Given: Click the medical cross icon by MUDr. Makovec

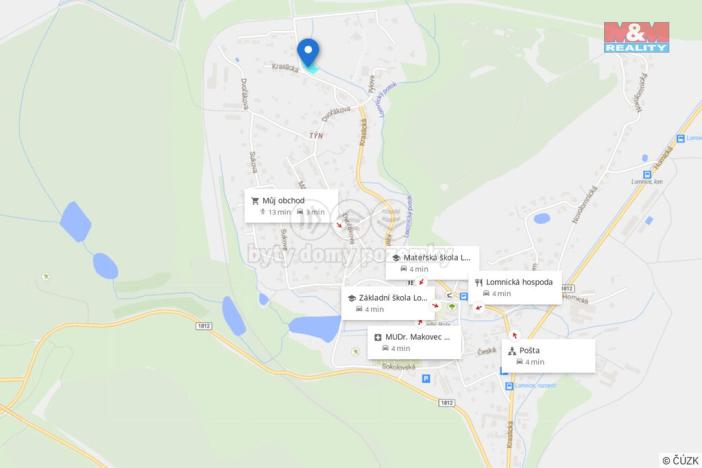Looking at the screenshot, I should tap(378, 337).
